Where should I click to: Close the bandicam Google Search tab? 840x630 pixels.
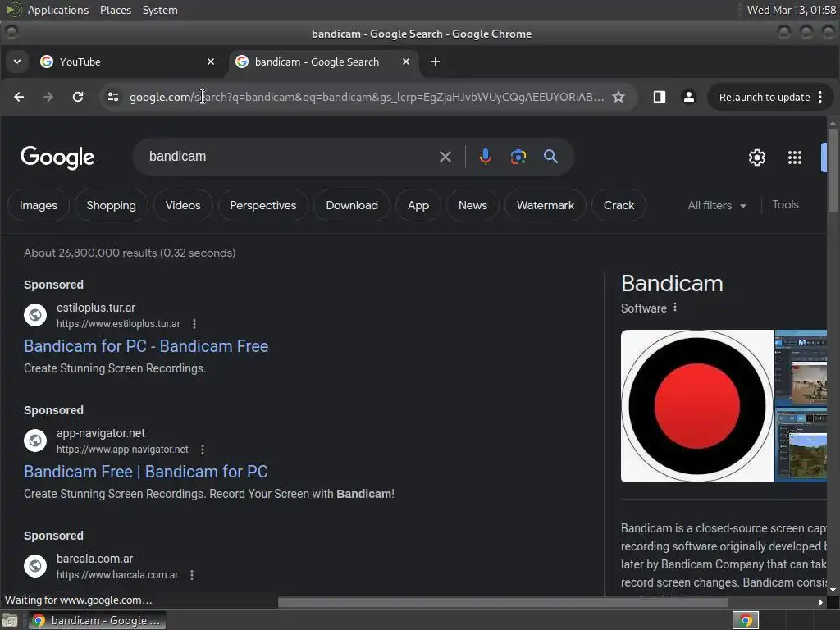(406, 62)
